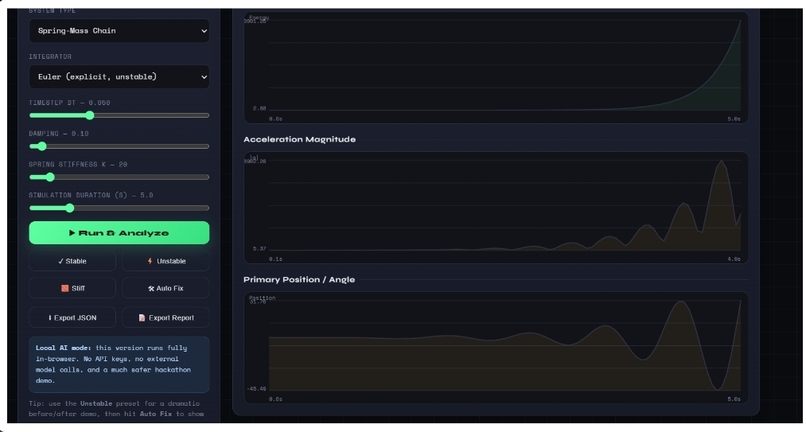
Task: Open the Integrator dropdown showing Euler explicit
Action: (119, 77)
